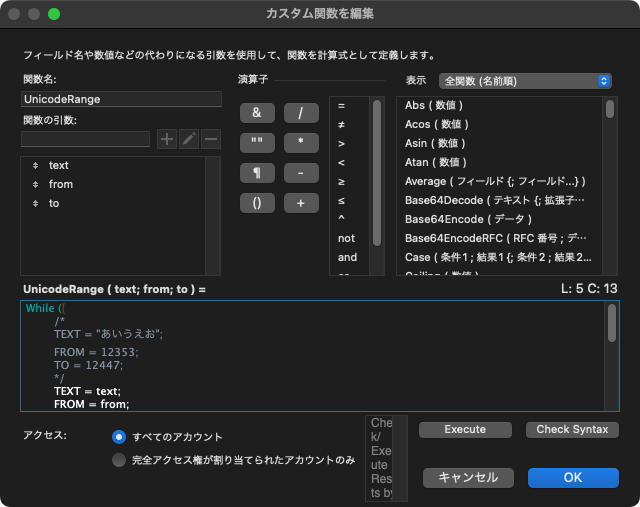Image resolution: width=640 pixels, height=507 pixels.
Task: Confirm with the OK button
Action: pos(573,478)
